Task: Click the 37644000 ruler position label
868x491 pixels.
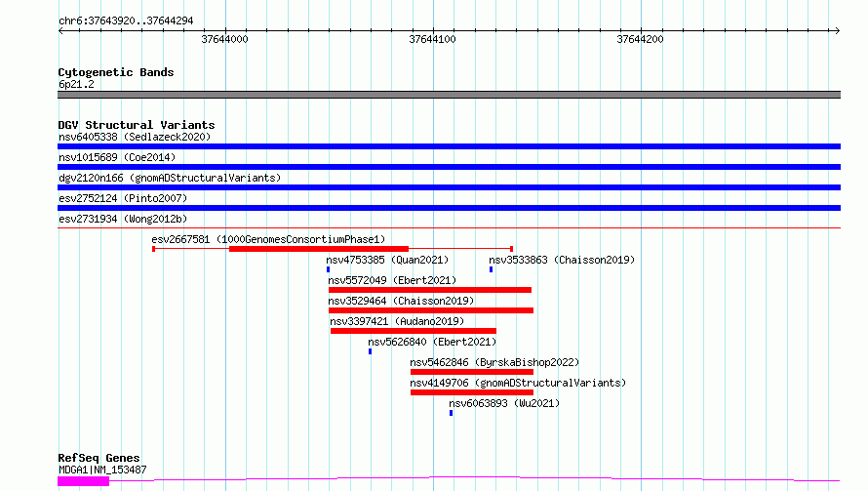Action: (x=224, y=39)
